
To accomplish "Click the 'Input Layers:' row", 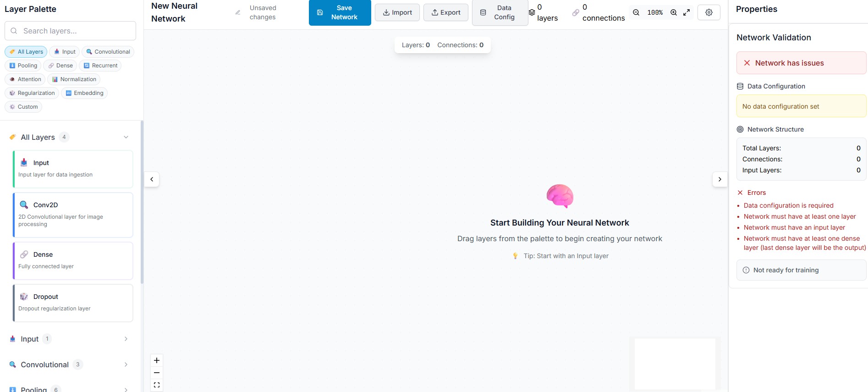I will coord(801,170).
